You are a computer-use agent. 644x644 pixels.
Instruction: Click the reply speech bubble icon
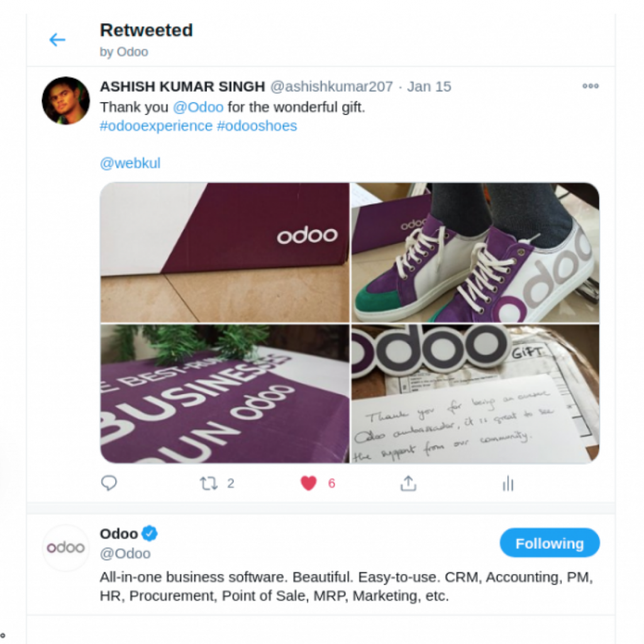tap(109, 483)
